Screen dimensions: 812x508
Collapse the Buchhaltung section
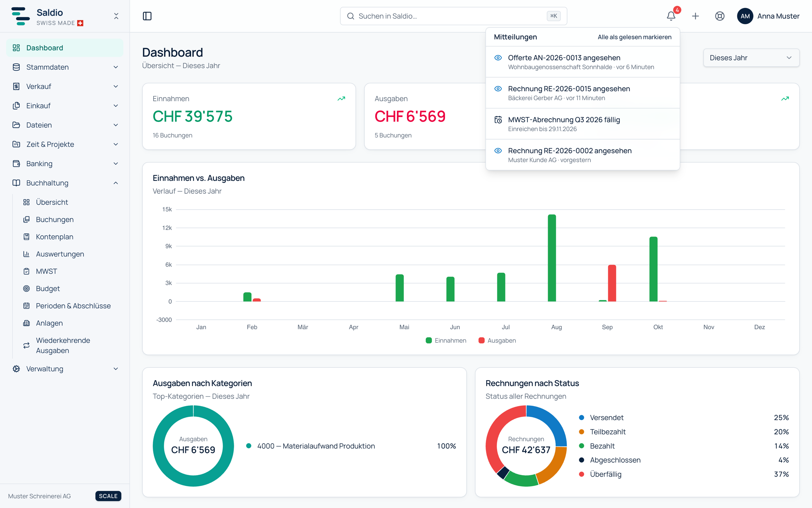click(x=65, y=183)
